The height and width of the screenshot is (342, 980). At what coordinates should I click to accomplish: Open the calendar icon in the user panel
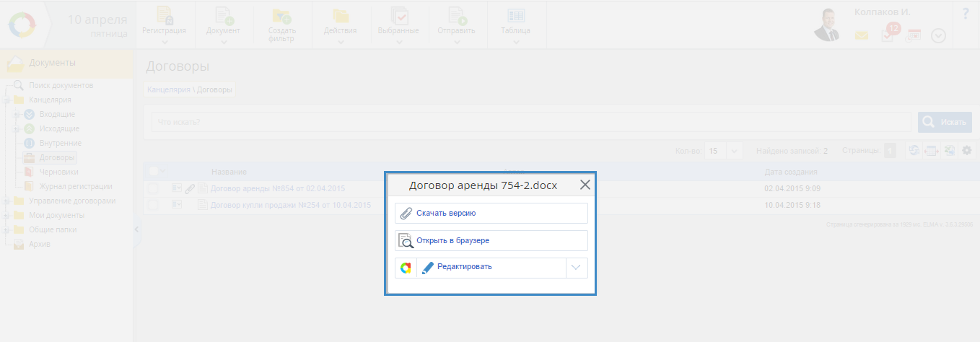pyautogui.click(x=914, y=35)
